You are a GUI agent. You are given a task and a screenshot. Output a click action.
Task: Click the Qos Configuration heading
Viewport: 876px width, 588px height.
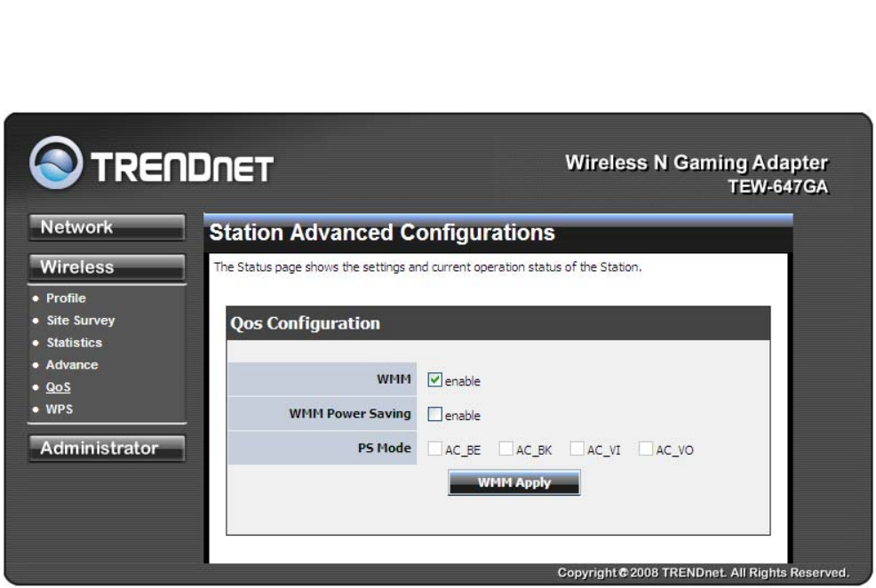coord(305,323)
